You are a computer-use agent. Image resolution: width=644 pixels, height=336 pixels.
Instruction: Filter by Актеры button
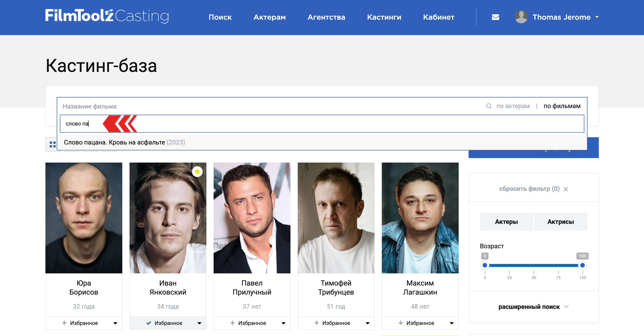(x=506, y=222)
